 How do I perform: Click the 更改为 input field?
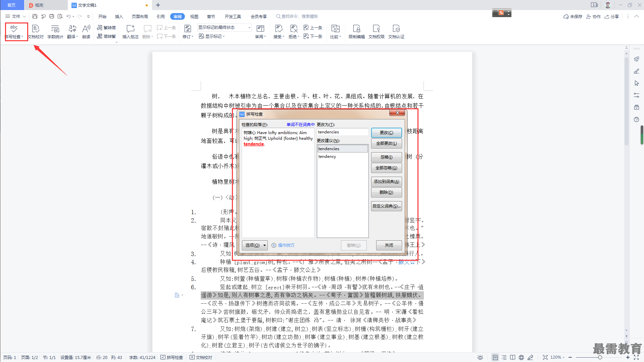pyautogui.click(x=343, y=132)
